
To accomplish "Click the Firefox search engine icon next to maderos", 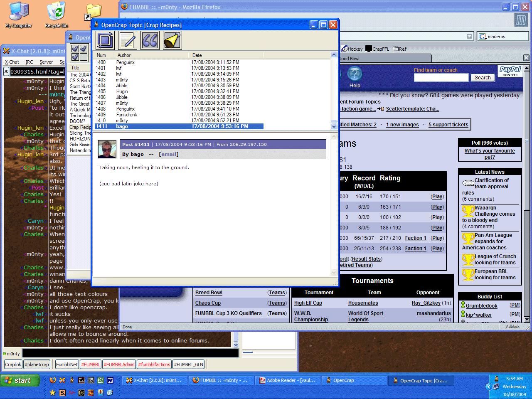I will [483, 37].
